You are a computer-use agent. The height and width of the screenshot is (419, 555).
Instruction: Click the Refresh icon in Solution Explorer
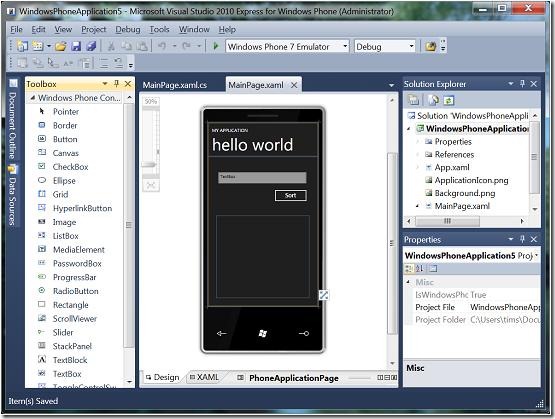coord(448,101)
